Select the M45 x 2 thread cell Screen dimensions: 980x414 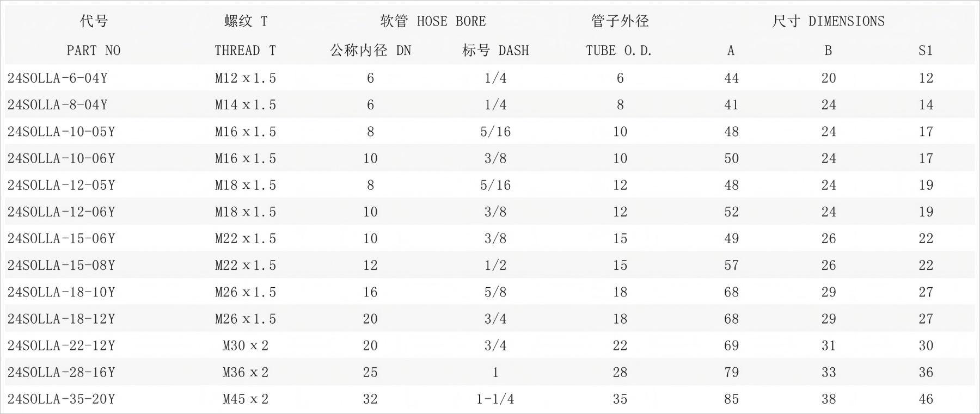coord(246,399)
